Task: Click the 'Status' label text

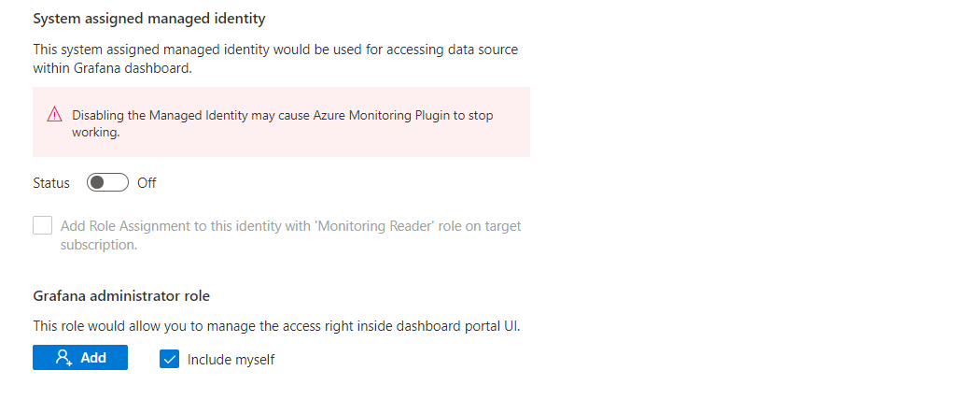Action: point(51,183)
